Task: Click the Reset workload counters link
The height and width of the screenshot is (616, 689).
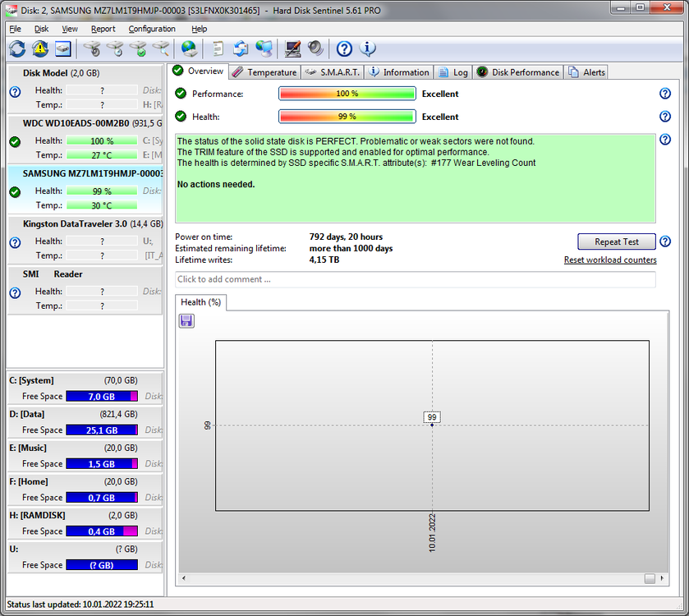Action: [610, 260]
